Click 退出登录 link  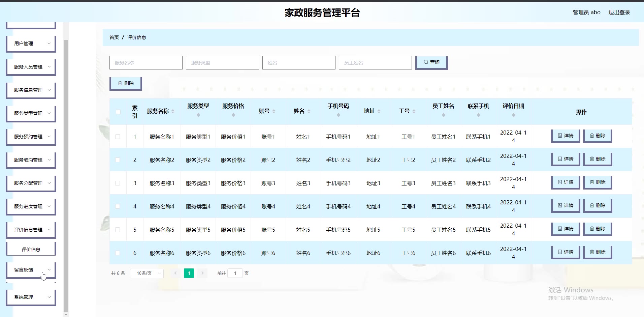point(619,12)
